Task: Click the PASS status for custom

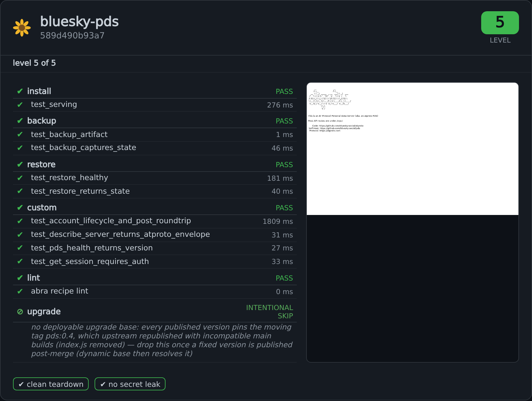Action: 284,208
